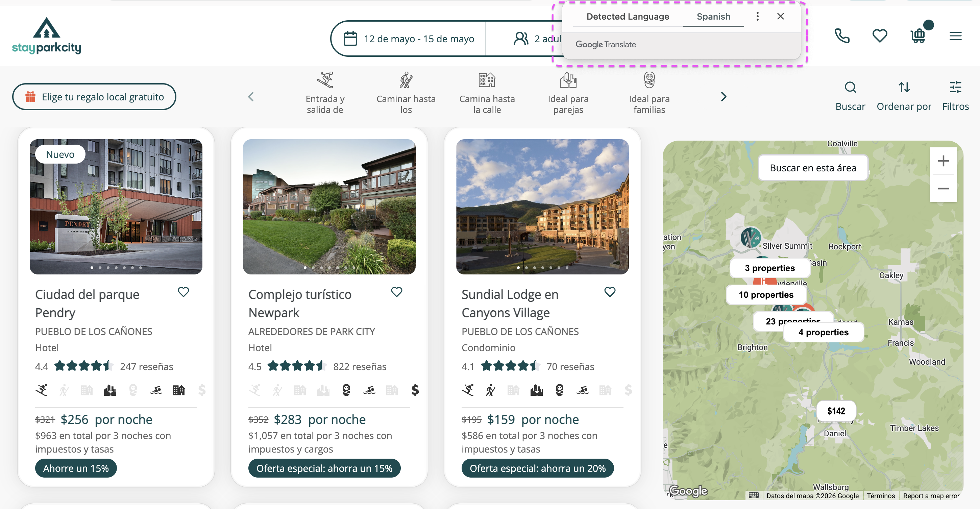Open the favorites heart icon in header

coord(879,36)
